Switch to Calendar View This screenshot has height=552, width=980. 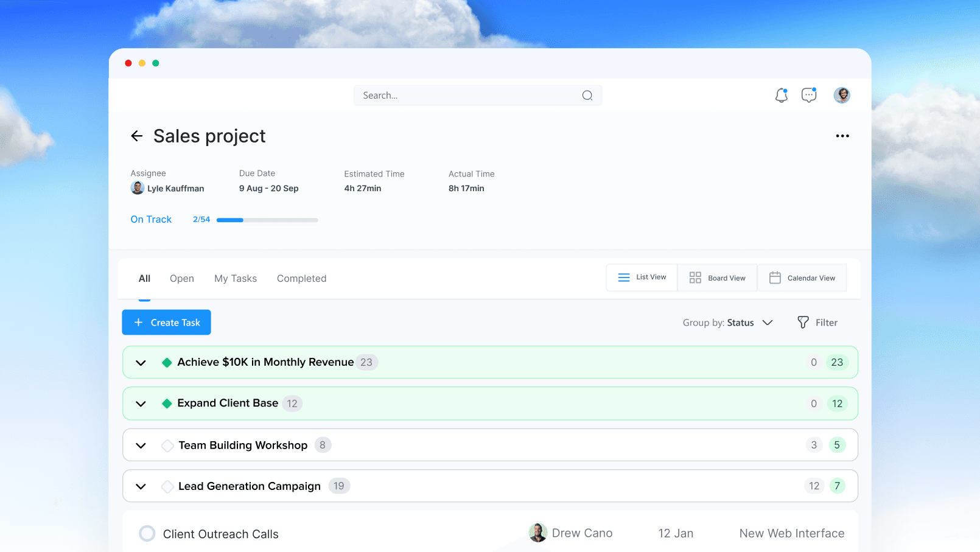[x=802, y=278]
